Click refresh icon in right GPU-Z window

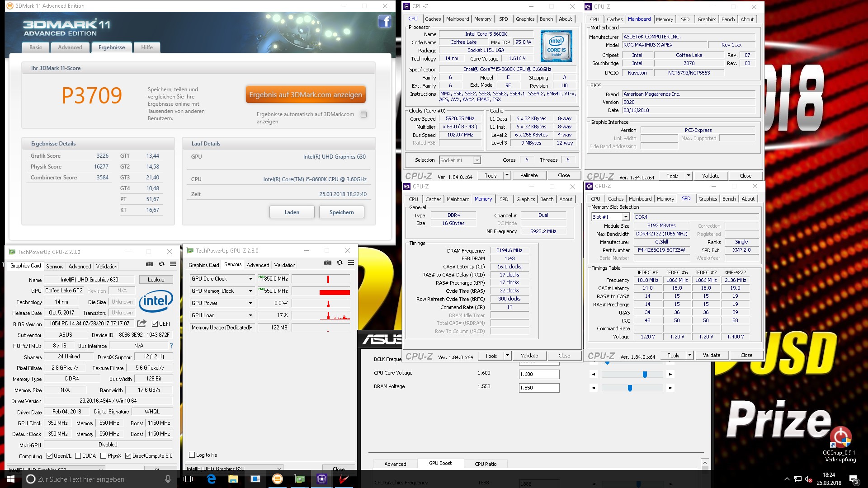click(x=340, y=263)
